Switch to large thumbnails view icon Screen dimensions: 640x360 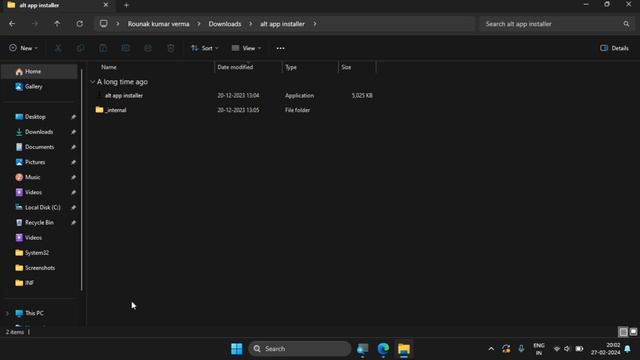click(633, 332)
